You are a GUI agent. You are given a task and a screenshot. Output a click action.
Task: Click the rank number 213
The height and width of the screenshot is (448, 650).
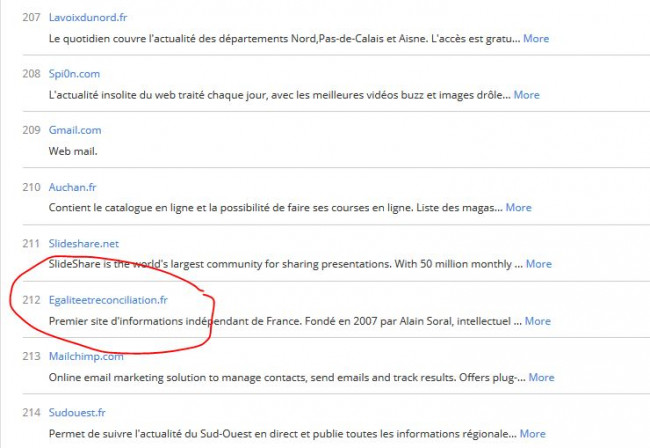32,356
